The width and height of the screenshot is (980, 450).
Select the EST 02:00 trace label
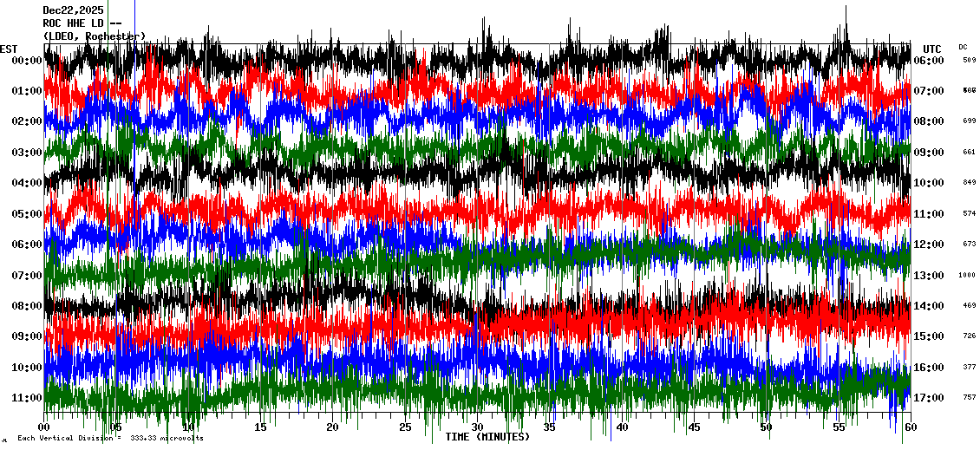(x=26, y=121)
